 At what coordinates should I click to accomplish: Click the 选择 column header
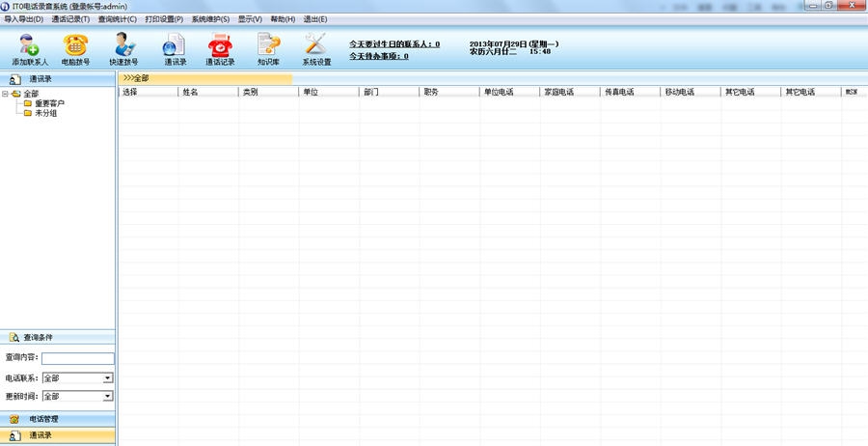tap(149, 92)
